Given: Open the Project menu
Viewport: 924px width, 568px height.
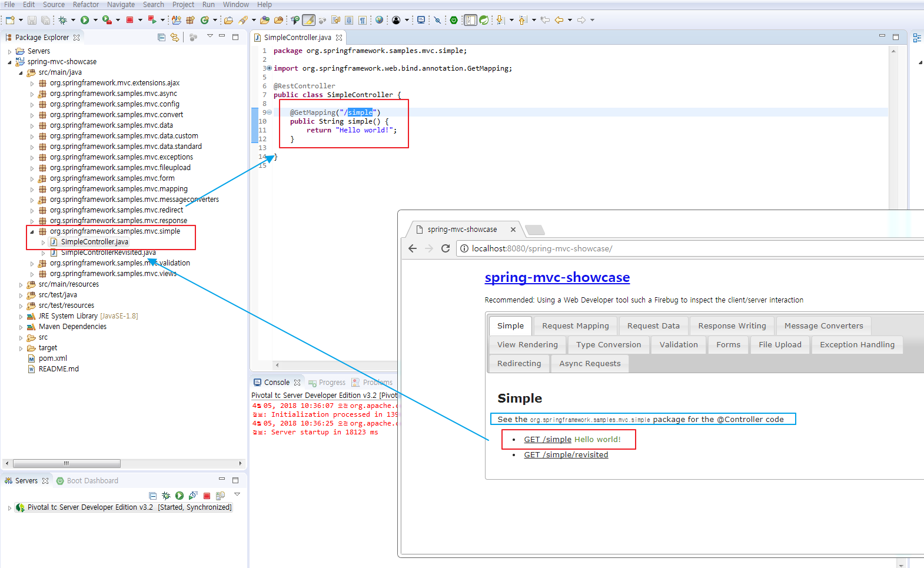Looking at the screenshot, I should click(x=183, y=4).
